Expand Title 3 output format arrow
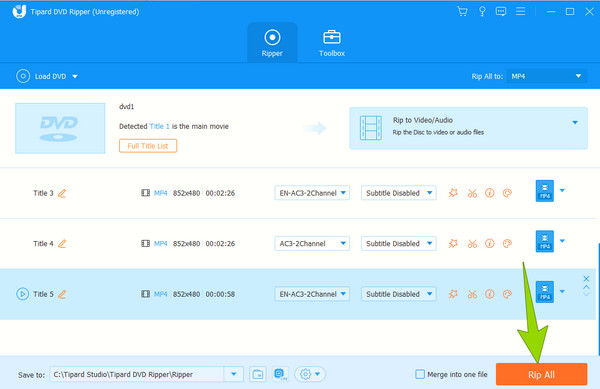Screen dimensions: 600x389 (x=562, y=190)
